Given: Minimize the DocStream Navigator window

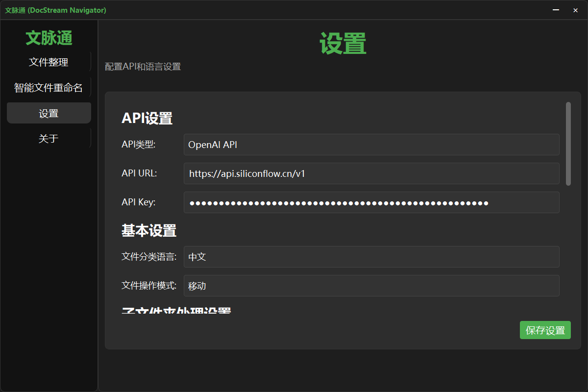Looking at the screenshot, I should 556,10.
